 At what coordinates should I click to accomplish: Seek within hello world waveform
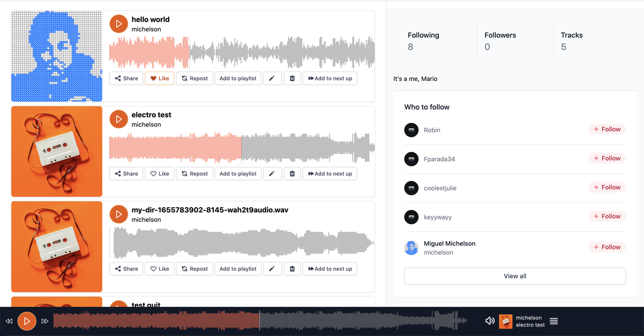(x=242, y=52)
